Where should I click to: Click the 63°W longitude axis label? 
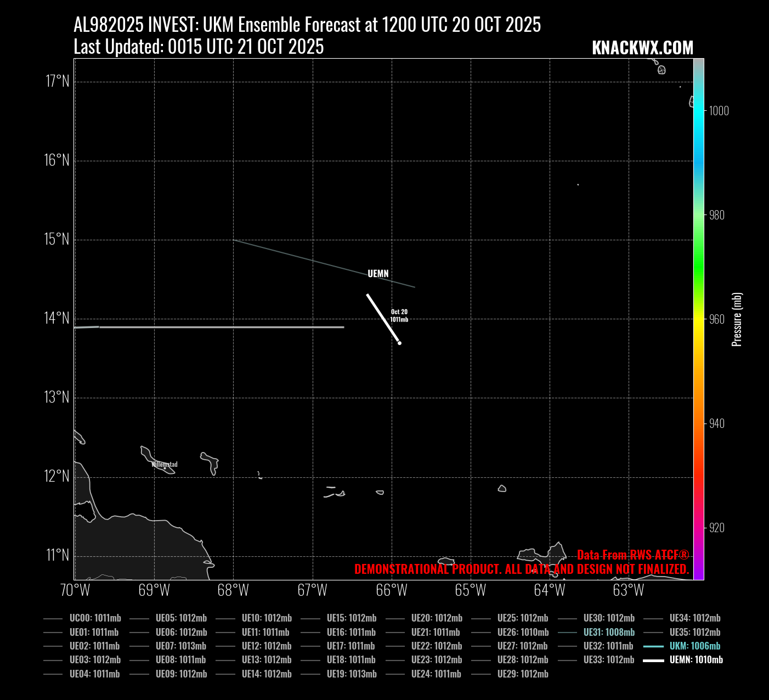[x=628, y=591]
